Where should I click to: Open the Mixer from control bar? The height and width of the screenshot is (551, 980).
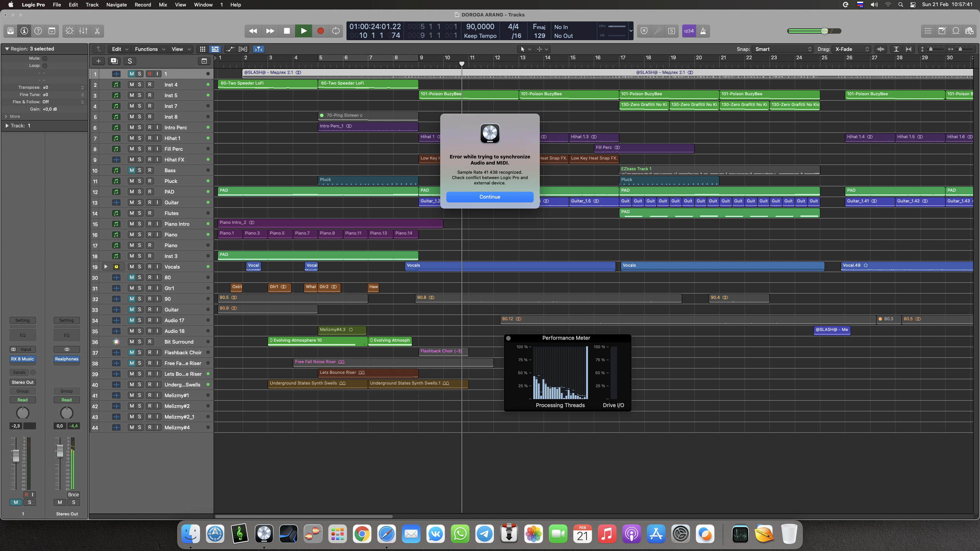click(x=83, y=31)
